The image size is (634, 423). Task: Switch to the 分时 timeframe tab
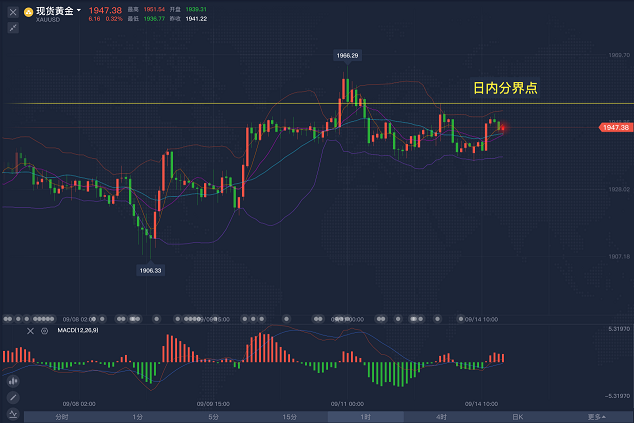62,416
